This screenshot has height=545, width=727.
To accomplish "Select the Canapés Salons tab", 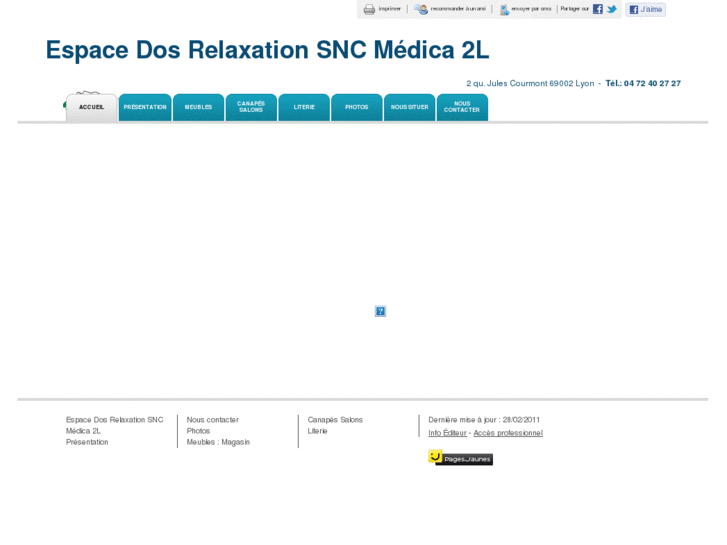I will click(251, 107).
